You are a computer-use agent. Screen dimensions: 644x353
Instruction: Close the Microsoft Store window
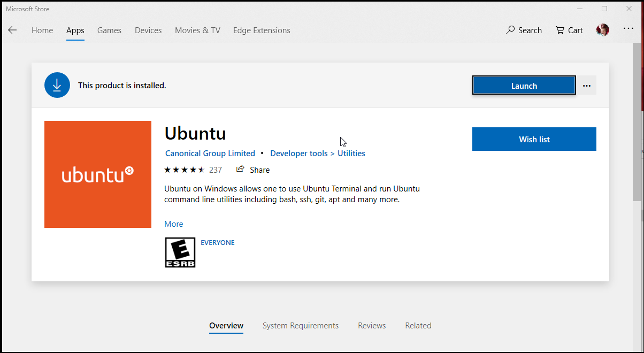click(x=629, y=9)
